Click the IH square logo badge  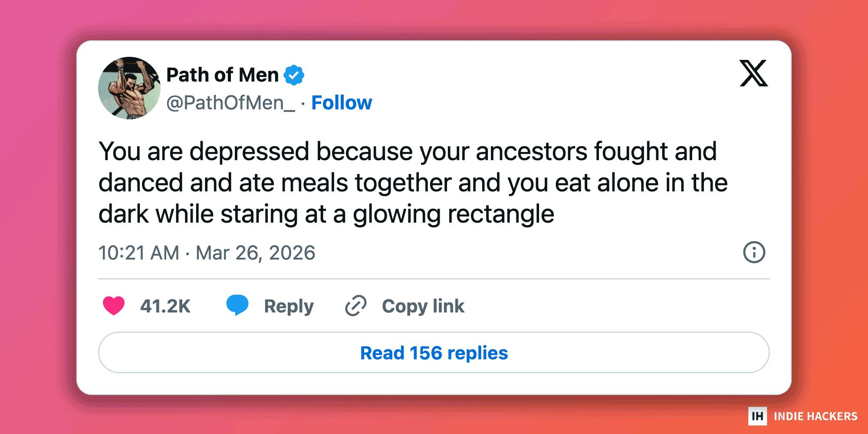[757, 416]
